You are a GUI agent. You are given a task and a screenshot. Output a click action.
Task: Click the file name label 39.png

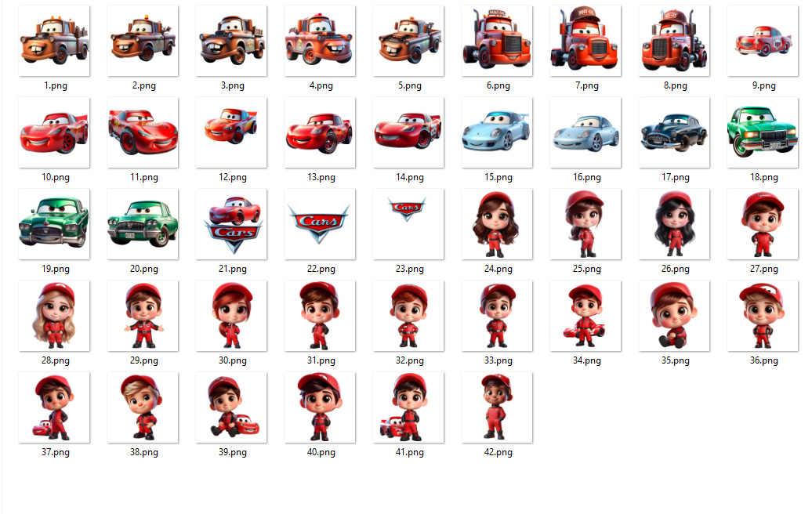pyautogui.click(x=233, y=452)
